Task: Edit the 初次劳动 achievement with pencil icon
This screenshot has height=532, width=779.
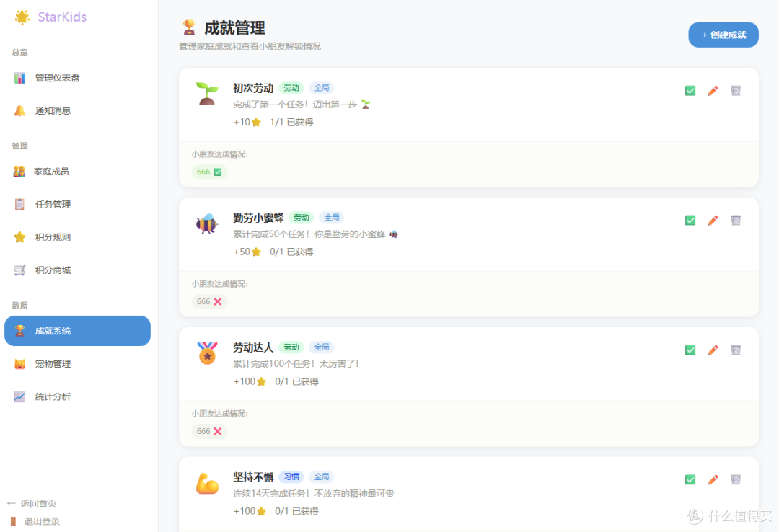Action: coord(713,90)
